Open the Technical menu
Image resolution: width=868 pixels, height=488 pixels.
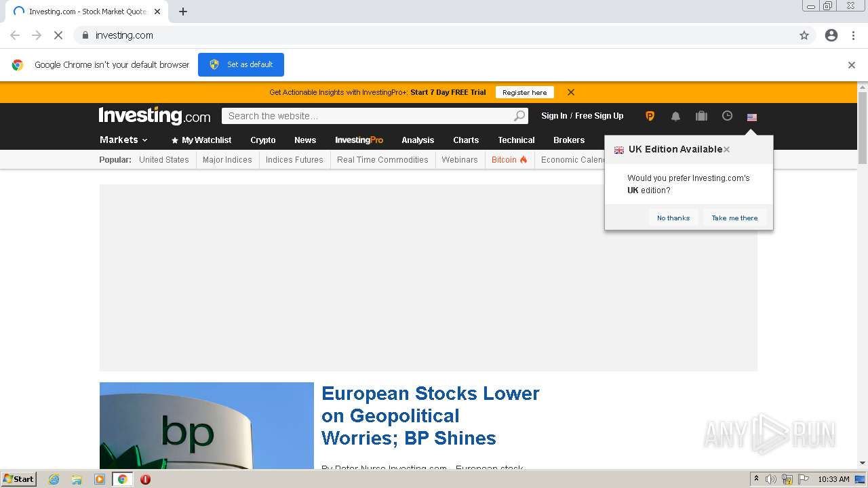pos(516,140)
